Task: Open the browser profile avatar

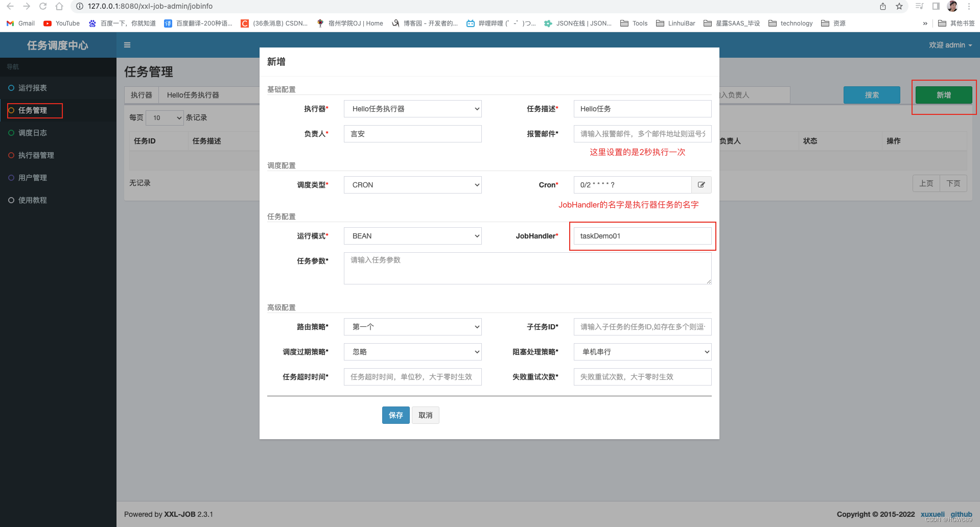Action: tap(952, 6)
